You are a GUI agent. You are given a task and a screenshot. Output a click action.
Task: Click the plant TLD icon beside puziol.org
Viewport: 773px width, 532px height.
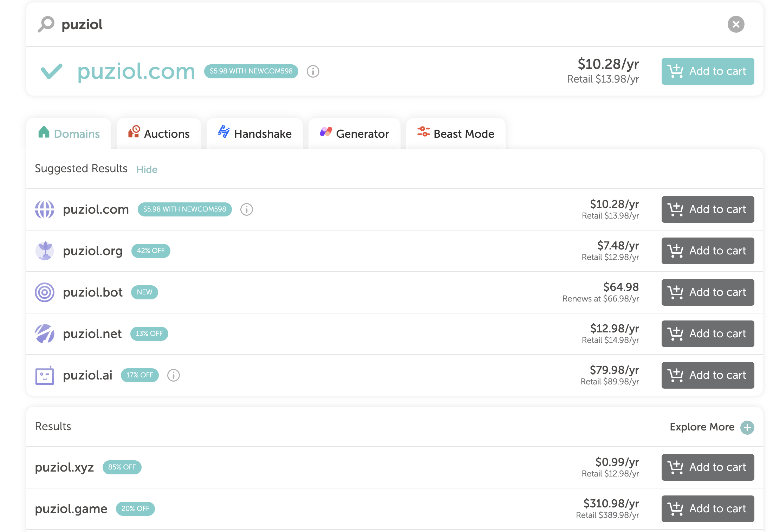[44, 251]
